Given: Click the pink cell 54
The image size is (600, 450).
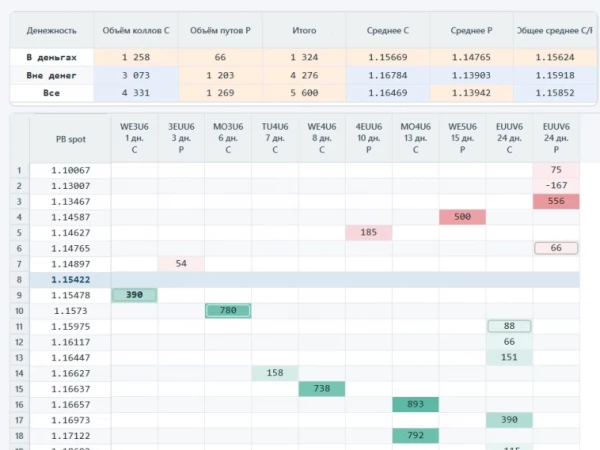Looking at the screenshot, I should [181, 264].
